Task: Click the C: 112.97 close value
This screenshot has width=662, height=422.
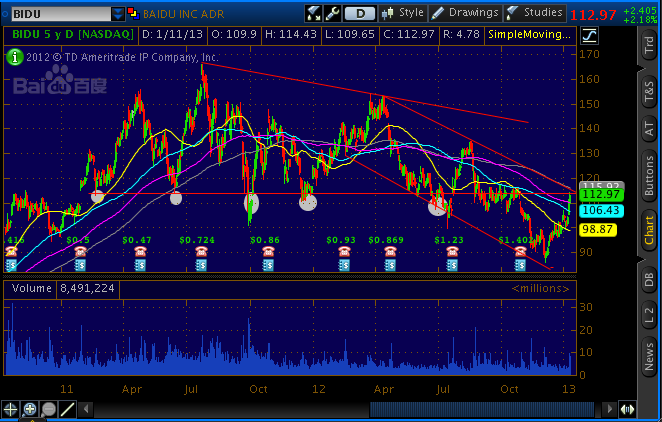Action: (x=409, y=35)
